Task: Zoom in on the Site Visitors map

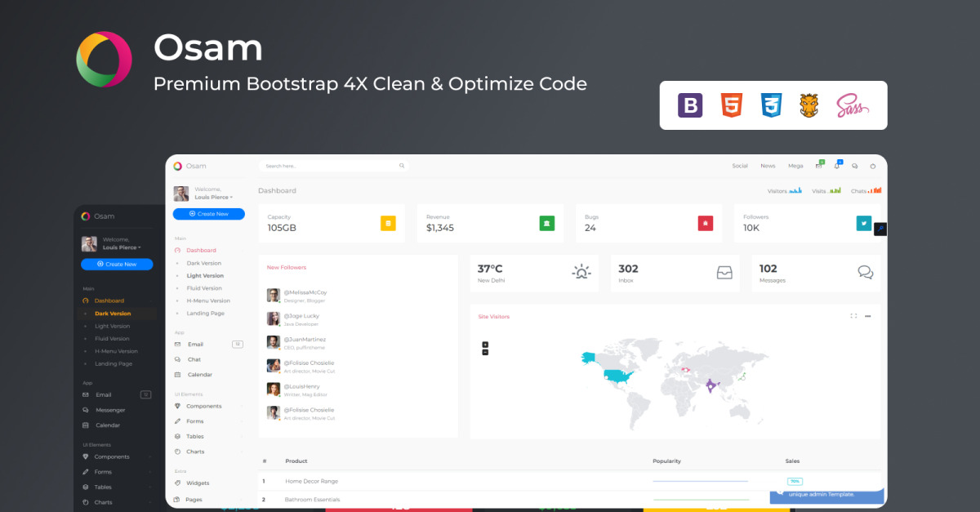Action: [x=485, y=344]
